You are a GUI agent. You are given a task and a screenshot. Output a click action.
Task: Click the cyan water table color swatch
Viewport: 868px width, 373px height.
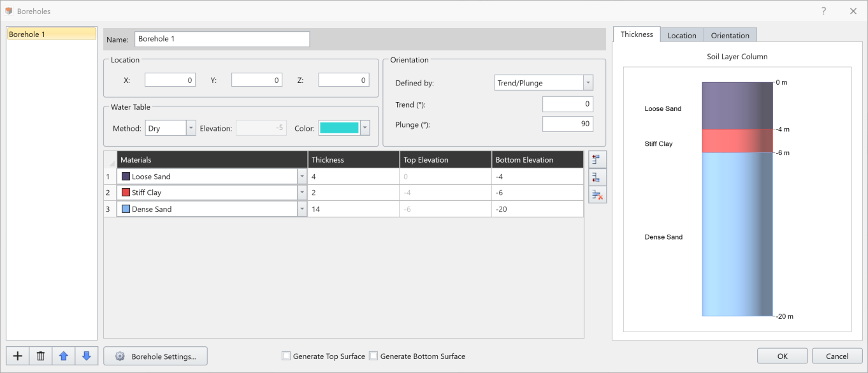pos(340,128)
